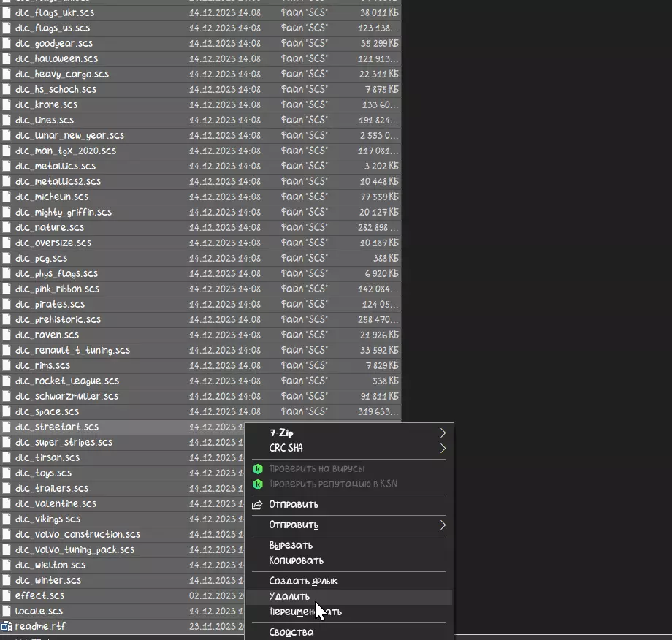
Task: Open Свойства from the context menu
Action: tap(349, 632)
